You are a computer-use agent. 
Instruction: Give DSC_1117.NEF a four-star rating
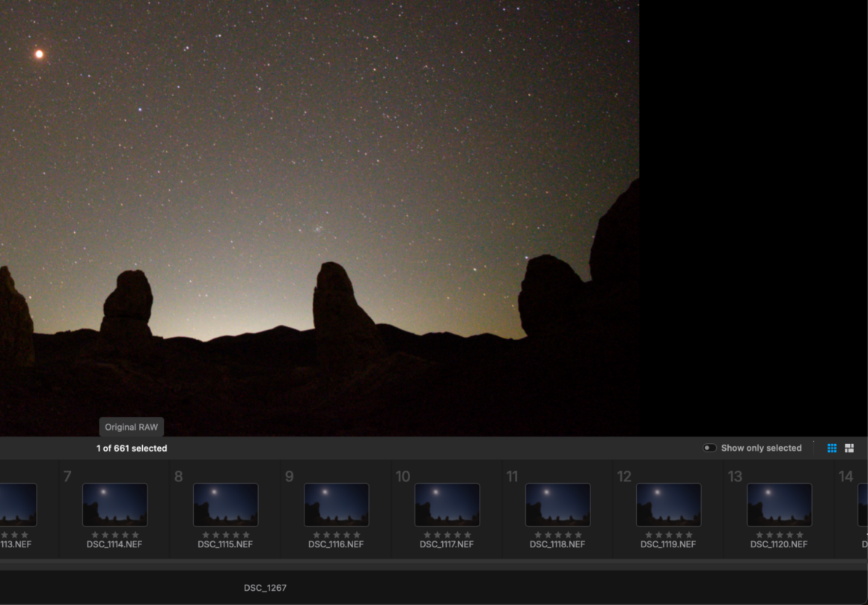(457, 534)
